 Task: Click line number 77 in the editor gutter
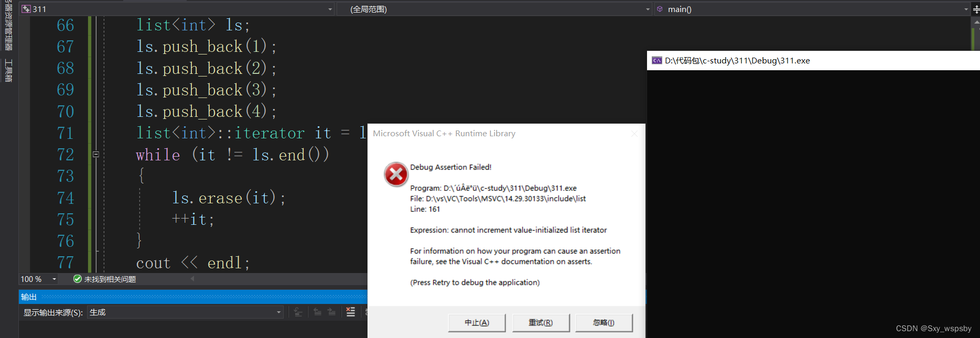click(x=66, y=263)
